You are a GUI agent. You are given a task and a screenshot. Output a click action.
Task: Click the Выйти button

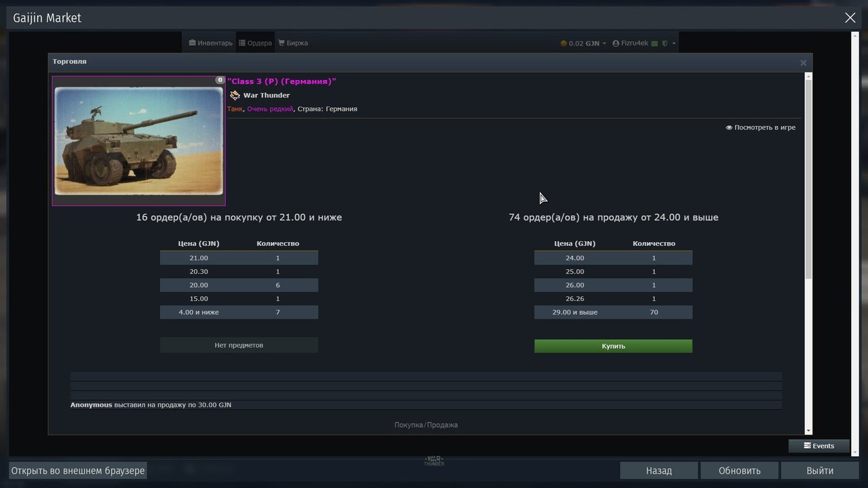click(x=820, y=470)
